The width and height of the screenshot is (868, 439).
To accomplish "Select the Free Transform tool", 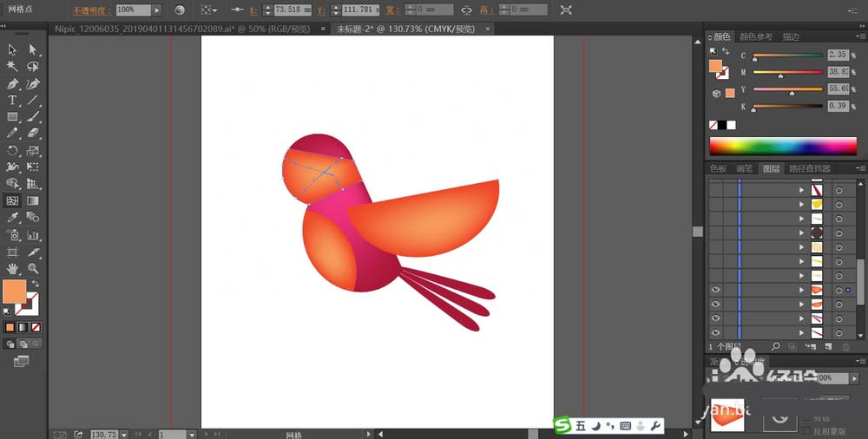I will click(x=33, y=167).
